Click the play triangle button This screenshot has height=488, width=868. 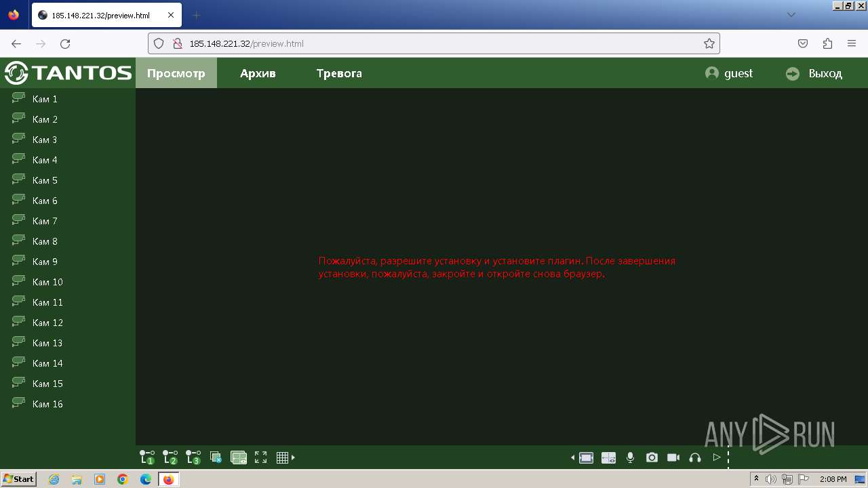tap(716, 457)
